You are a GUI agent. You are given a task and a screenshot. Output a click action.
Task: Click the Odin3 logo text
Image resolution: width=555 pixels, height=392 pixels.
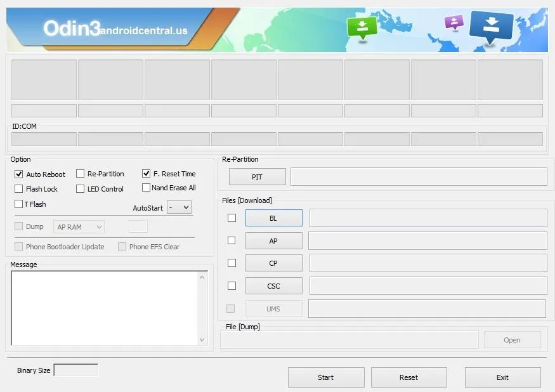click(72, 29)
